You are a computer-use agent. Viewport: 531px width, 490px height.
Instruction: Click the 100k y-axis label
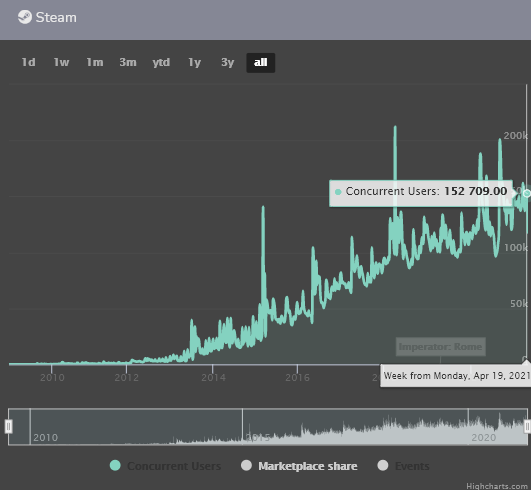pyautogui.click(x=516, y=248)
